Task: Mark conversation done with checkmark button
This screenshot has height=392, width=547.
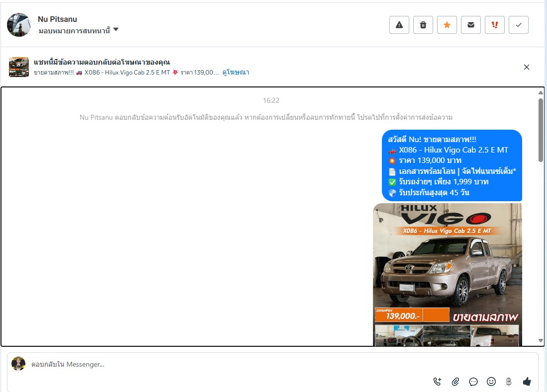Action: tap(518, 25)
